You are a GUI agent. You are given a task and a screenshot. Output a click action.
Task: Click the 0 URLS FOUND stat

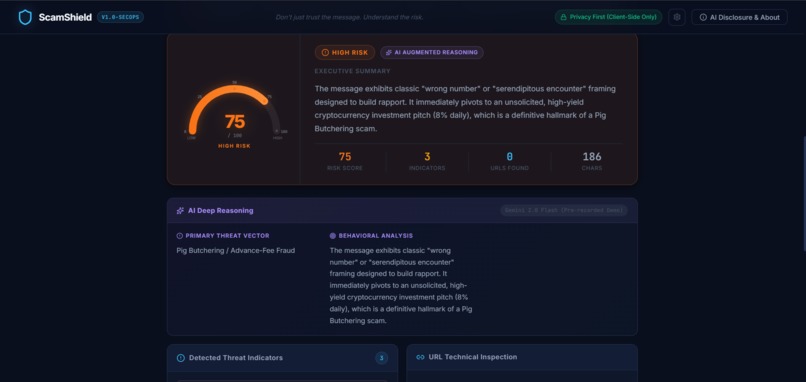(x=509, y=161)
